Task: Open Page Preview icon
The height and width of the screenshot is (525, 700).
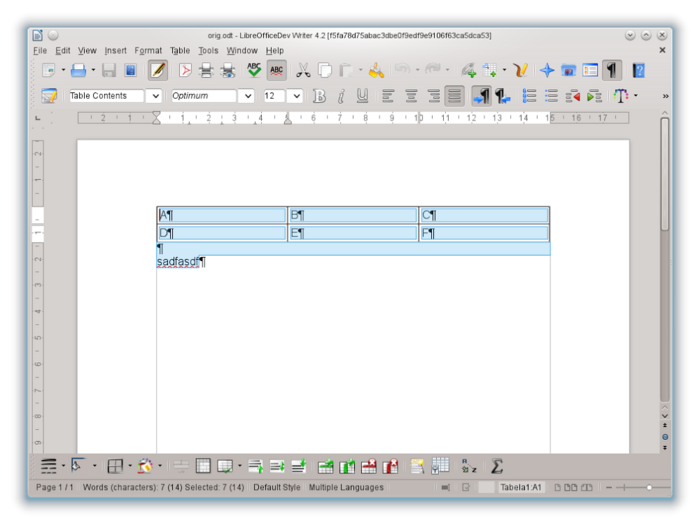Action: [x=228, y=70]
